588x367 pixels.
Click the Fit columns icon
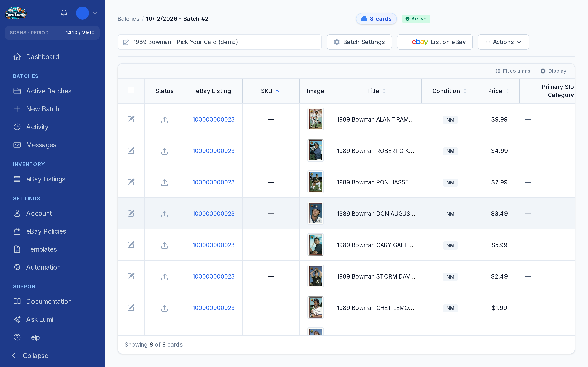498,71
